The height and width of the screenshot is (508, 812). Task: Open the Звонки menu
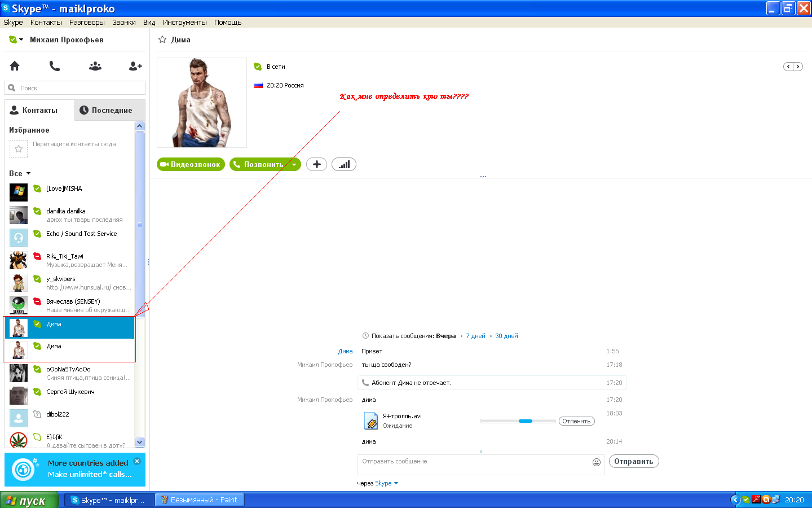[x=124, y=23]
